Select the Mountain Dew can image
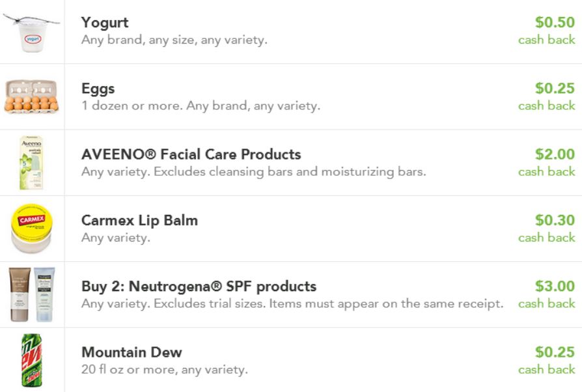Image resolution: width=582 pixels, height=392 pixels. click(x=31, y=360)
